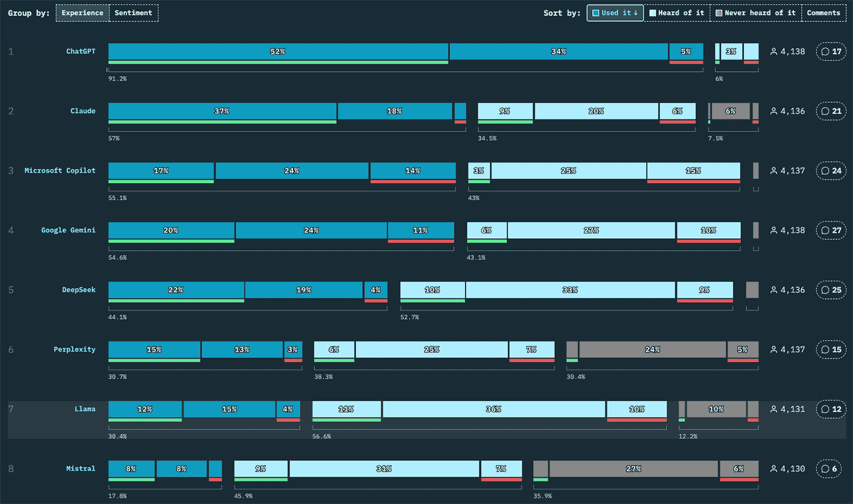The height and width of the screenshot is (504, 853).
Task: Group results by Sentiment
Action: click(133, 13)
